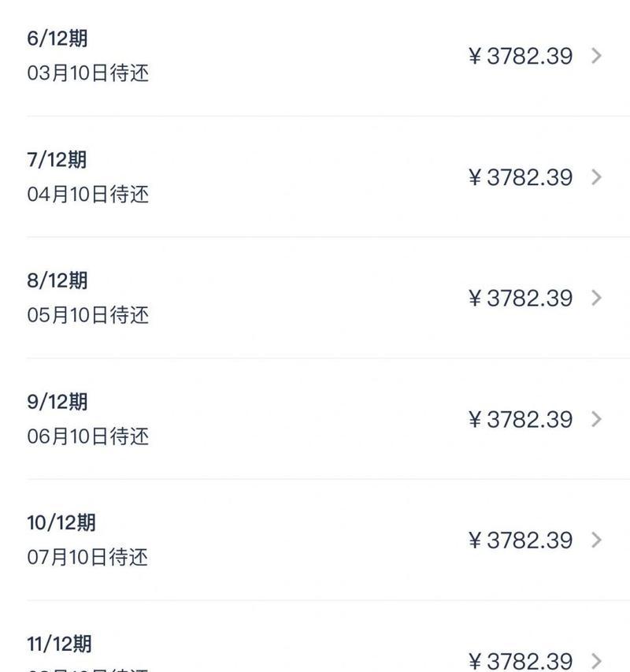Expand the 8/12期 installment chevron arrow
This screenshot has width=630, height=672.
(597, 298)
